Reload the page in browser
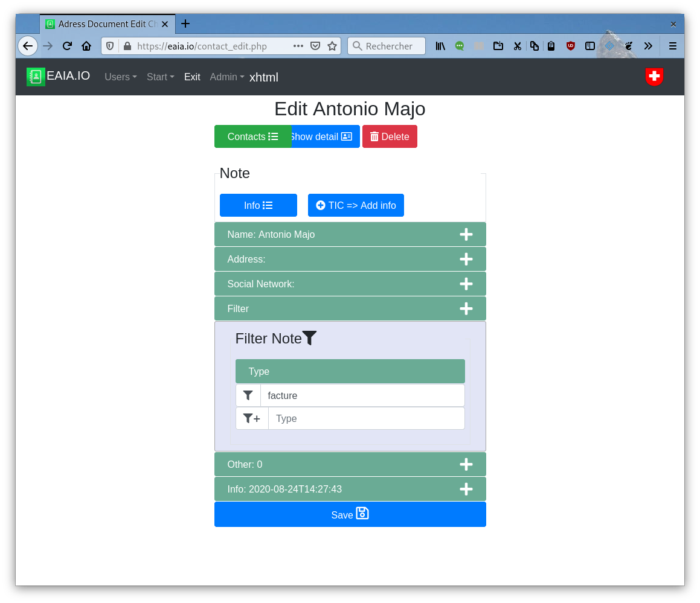Viewport: 700px width, 603px height. click(x=67, y=46)
